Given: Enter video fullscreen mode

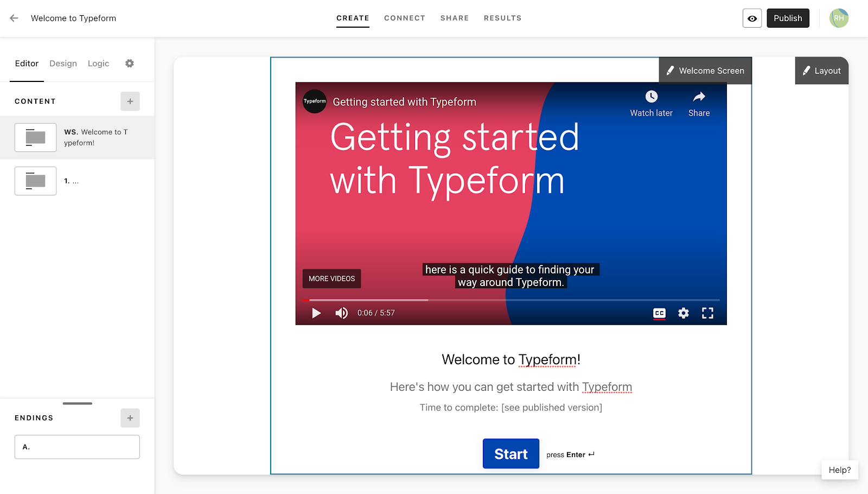Looking at the screenshot, I should tap(707, 313).
